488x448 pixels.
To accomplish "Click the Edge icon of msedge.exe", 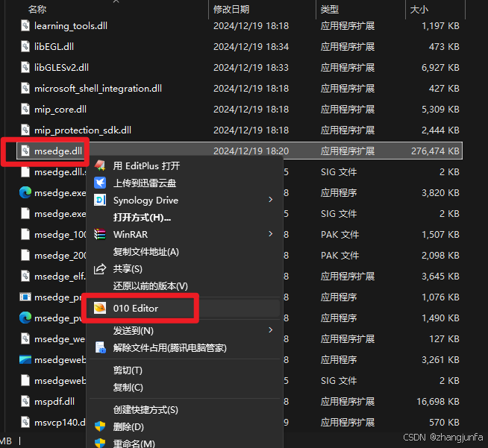I will (x=25, y=193).
